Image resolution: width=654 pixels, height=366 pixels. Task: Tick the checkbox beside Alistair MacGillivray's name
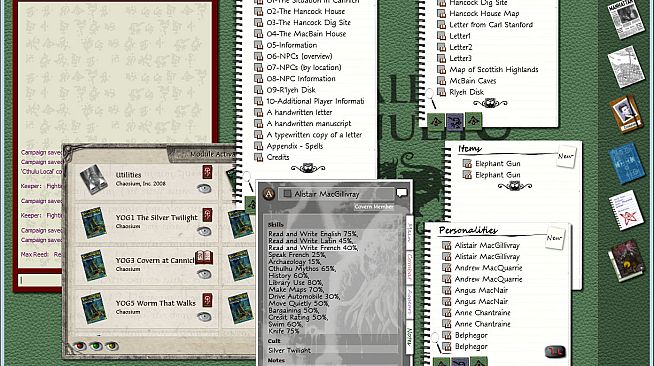(287, 193)
